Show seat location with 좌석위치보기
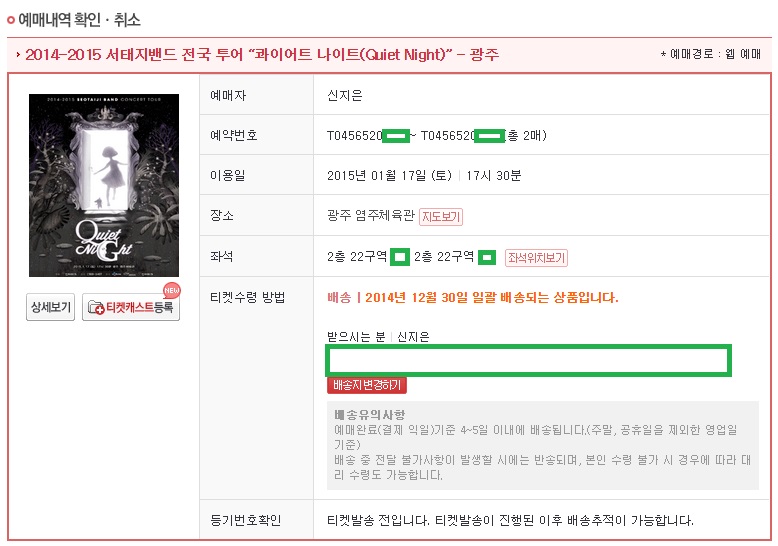 (536, 258)
